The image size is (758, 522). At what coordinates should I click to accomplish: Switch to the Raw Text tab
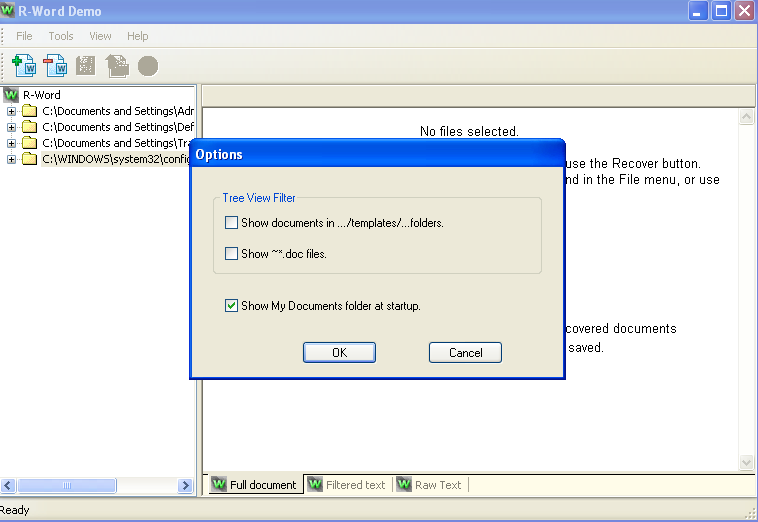point(429,484)
